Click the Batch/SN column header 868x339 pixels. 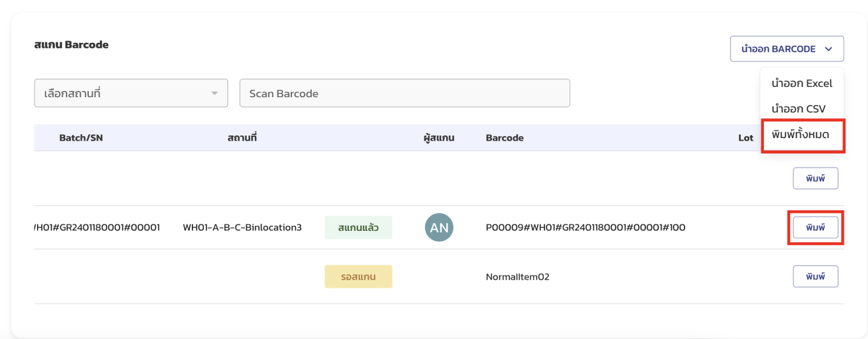[81, 138]
